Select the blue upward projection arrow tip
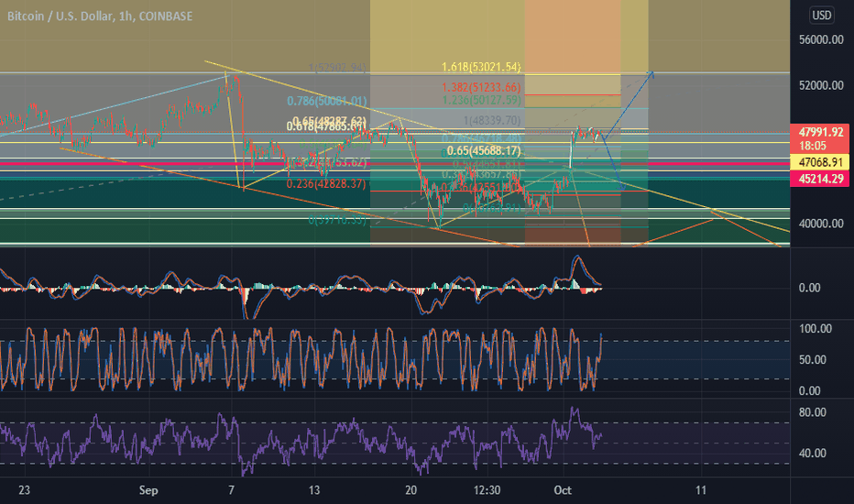The height and width of the screenshot is (504, 854). point(651,73)
